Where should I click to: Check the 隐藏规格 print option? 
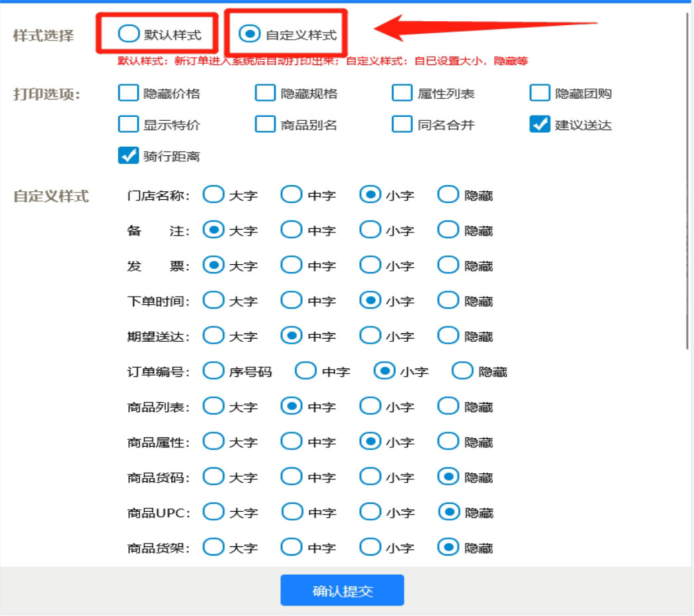pyautogui.click(x=265, y=93)
